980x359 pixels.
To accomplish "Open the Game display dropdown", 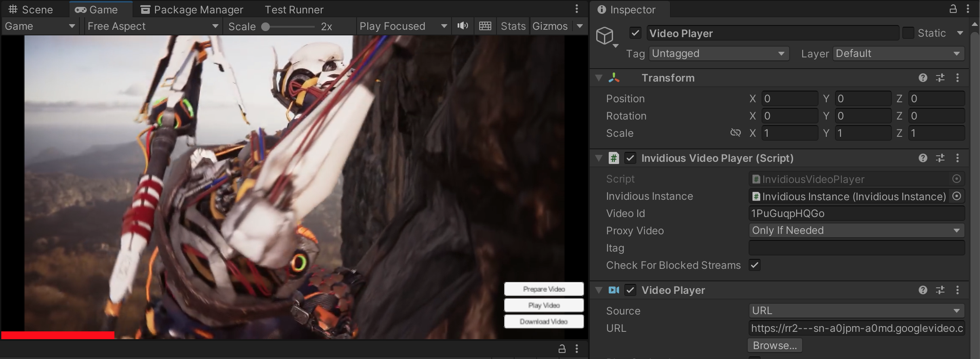I will pos(40,26).
